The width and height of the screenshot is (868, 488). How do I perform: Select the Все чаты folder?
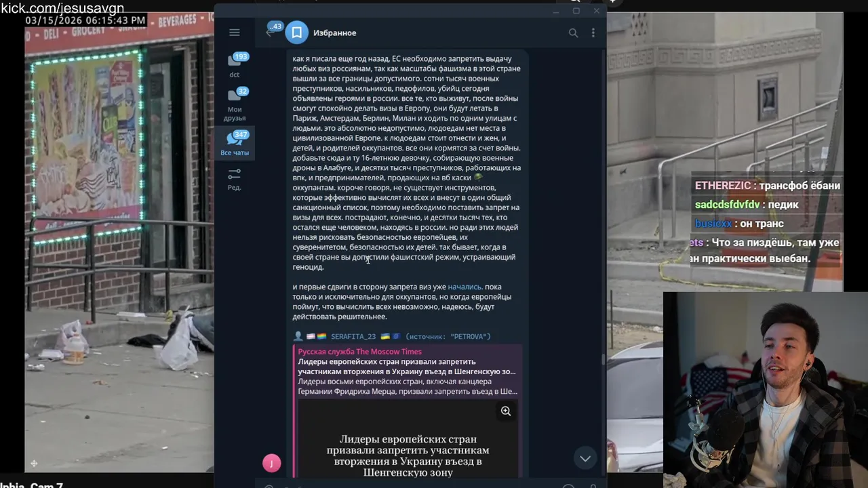coord(235,144)
